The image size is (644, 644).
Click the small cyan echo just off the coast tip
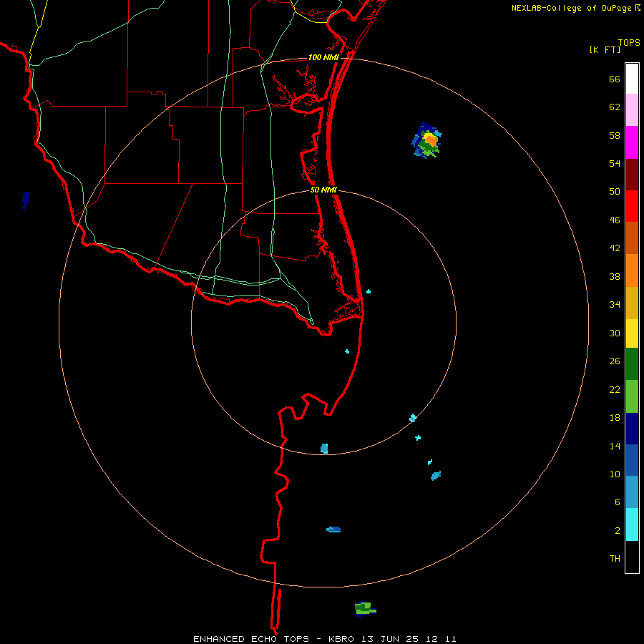point(369,291)
